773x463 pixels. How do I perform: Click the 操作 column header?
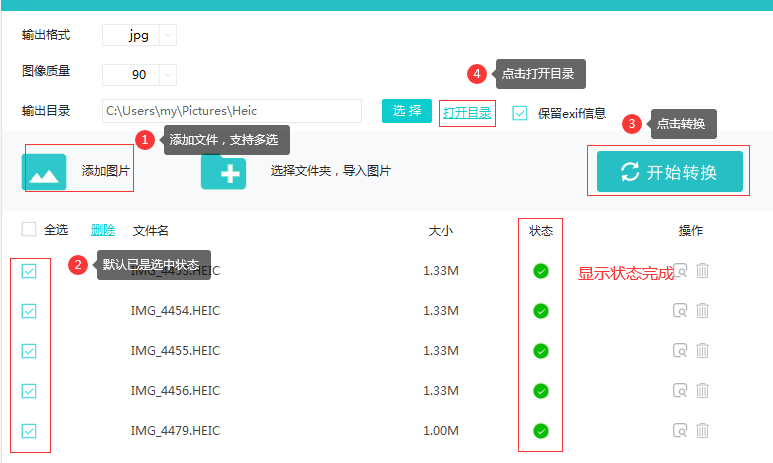point(691,231)
